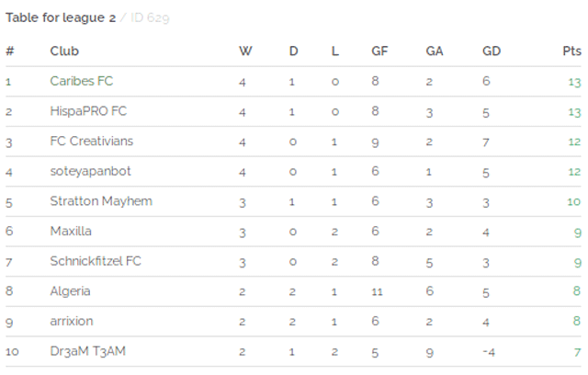Click the Club column header
588x375 pixels.
click(x=64, y=51)
